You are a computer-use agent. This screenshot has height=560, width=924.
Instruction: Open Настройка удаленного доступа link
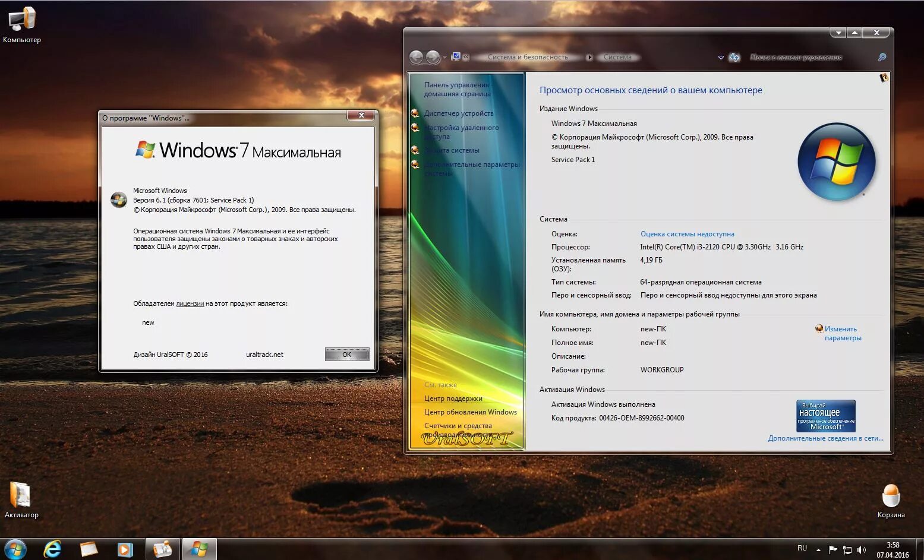coord(461,132)
